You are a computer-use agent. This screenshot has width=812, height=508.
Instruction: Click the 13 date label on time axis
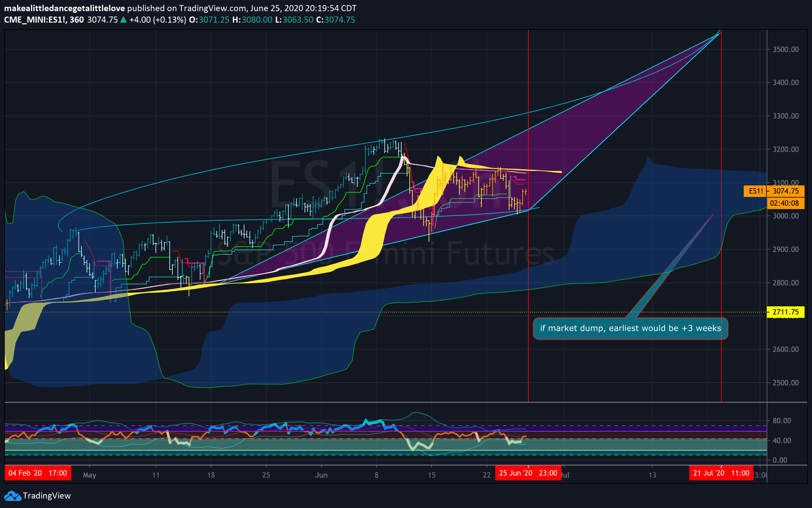pyautogui.click(x=652, y=475)
